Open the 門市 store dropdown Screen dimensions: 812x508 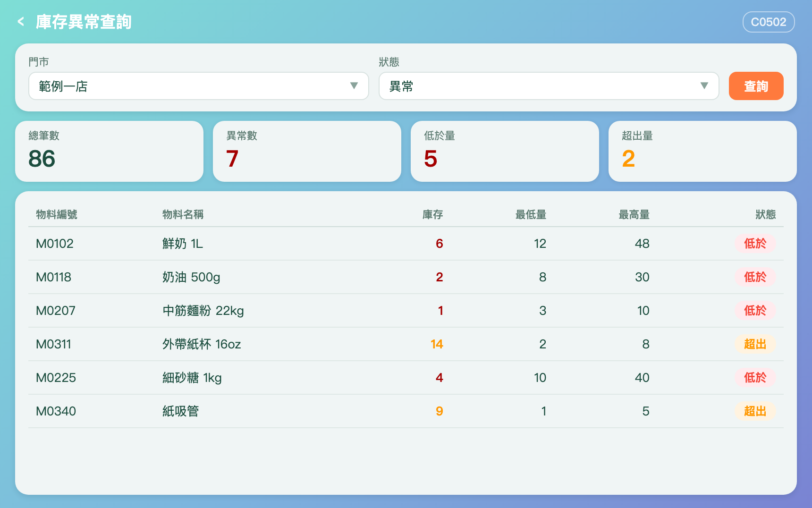198,86
